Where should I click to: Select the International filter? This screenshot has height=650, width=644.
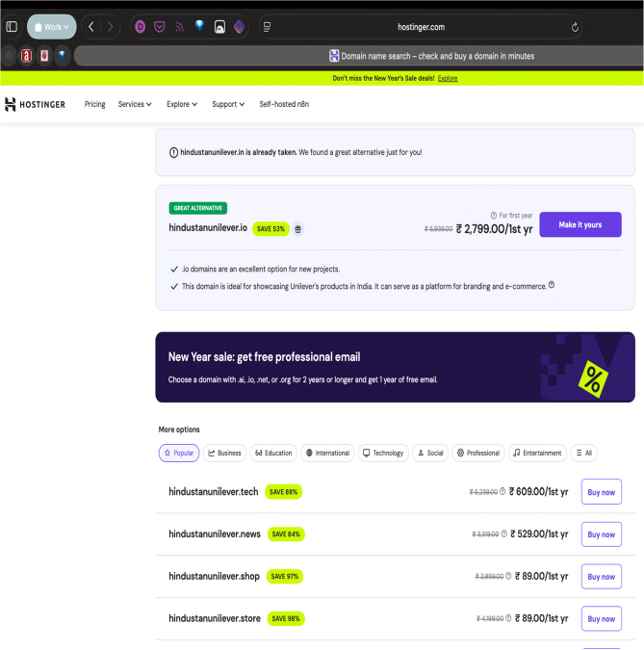[328, 453]
